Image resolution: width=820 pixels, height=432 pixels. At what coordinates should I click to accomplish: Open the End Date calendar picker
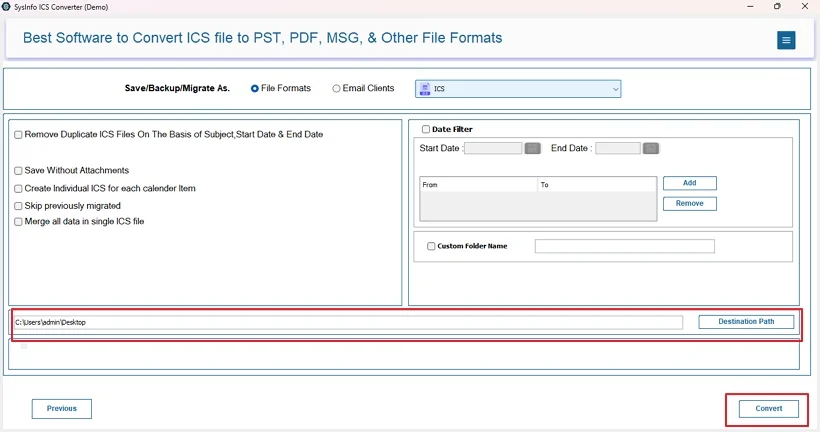pyautogui.click(x=651, y=149)
